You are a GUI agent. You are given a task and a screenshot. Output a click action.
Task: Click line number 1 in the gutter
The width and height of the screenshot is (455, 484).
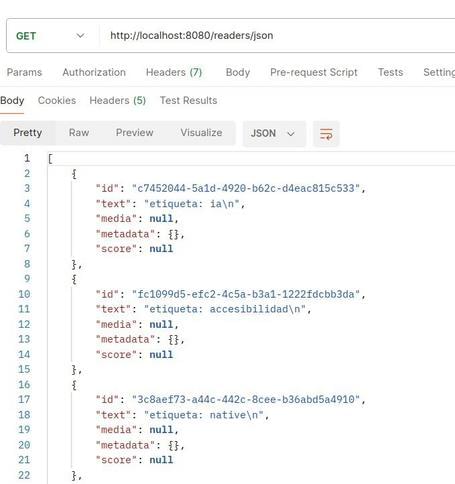coord(27,158)
